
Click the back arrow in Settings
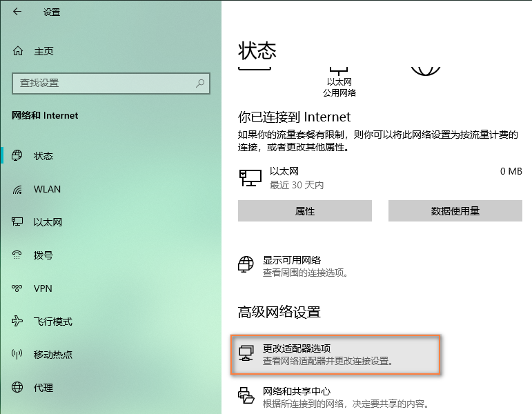click(x=17, y=12)
